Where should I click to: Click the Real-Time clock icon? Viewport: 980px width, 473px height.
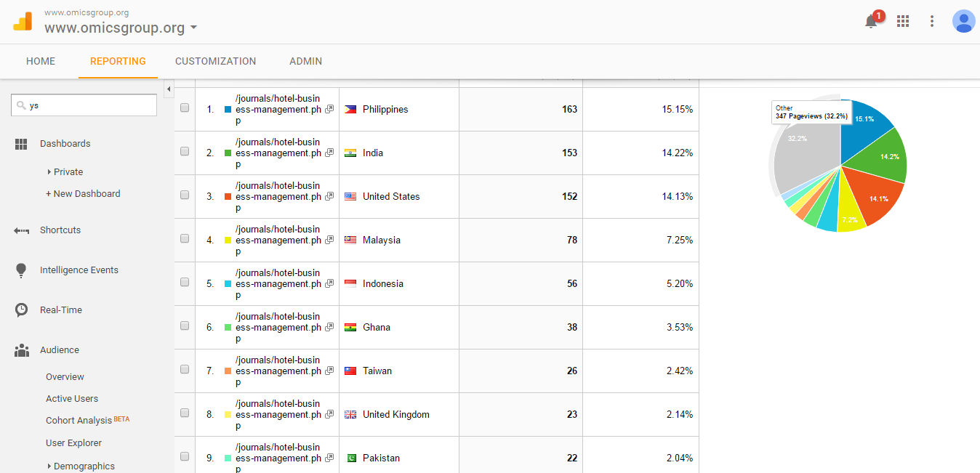21,310
